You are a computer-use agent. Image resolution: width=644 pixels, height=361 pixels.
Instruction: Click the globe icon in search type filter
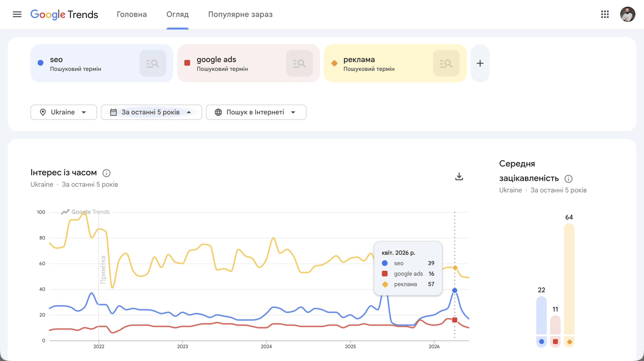point(218,112)
